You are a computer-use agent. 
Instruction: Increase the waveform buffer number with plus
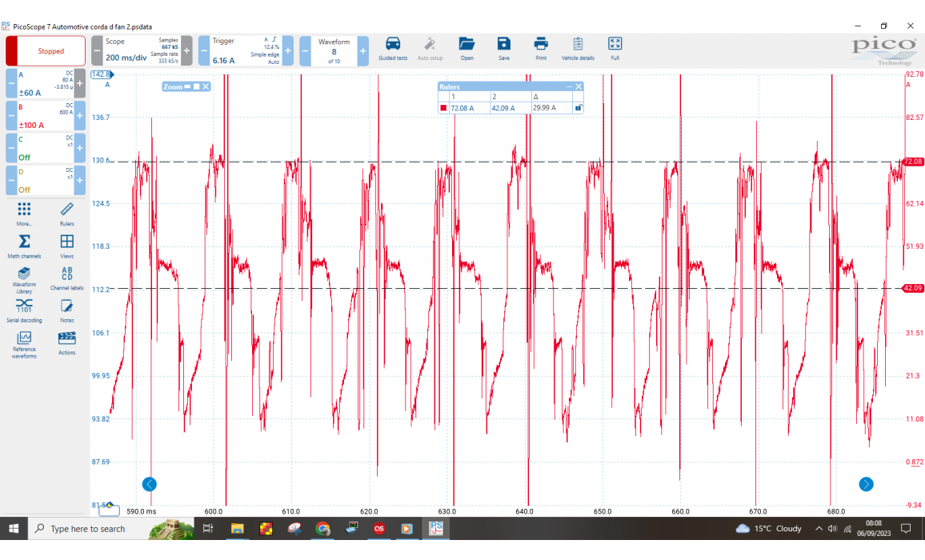tap(362, 51)
